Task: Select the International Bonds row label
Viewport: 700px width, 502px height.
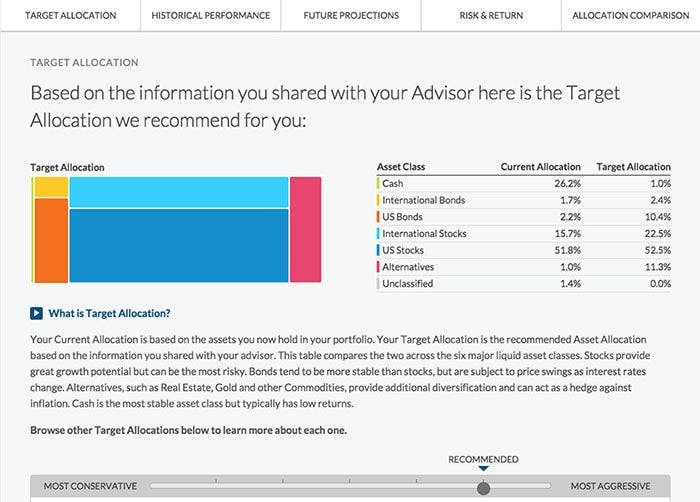Action: tap(424, 200)
